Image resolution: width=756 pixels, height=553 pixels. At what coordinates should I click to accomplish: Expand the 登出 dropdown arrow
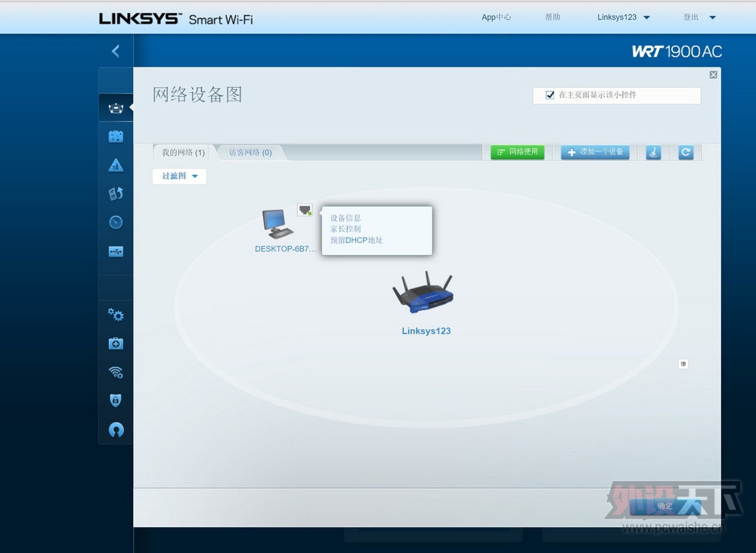(712, 17)
